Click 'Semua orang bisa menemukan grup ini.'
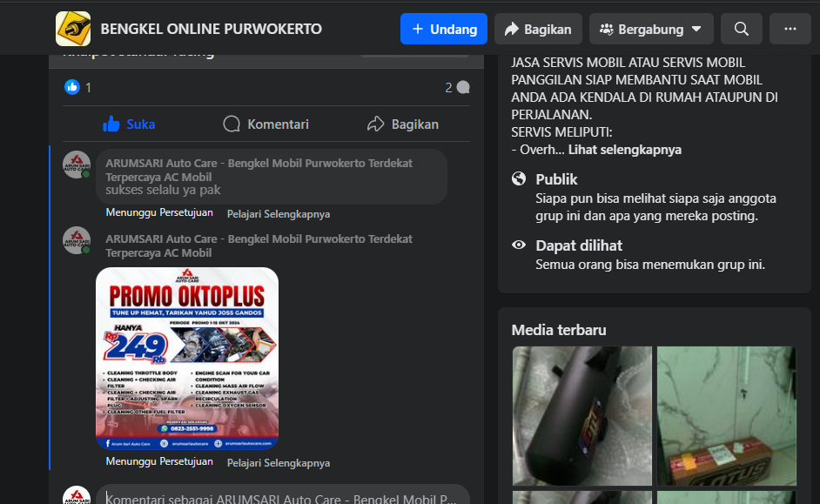 click(650, 265)
